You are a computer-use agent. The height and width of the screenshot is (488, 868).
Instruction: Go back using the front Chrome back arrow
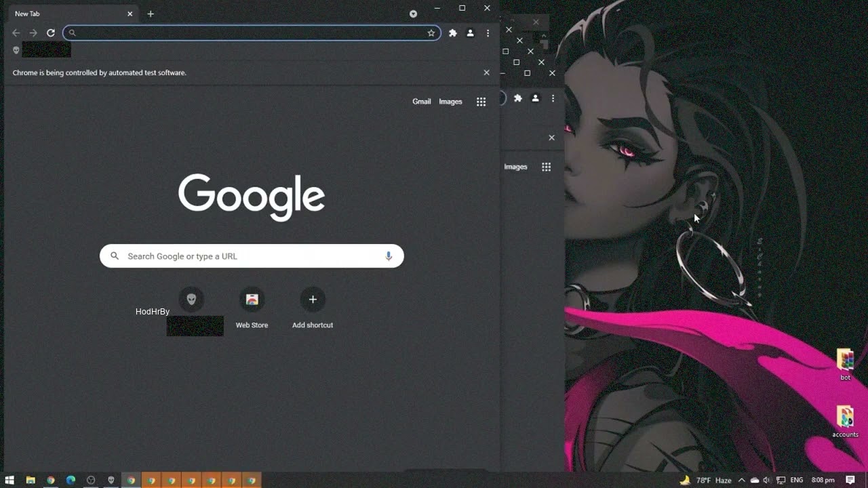(16, 33)
